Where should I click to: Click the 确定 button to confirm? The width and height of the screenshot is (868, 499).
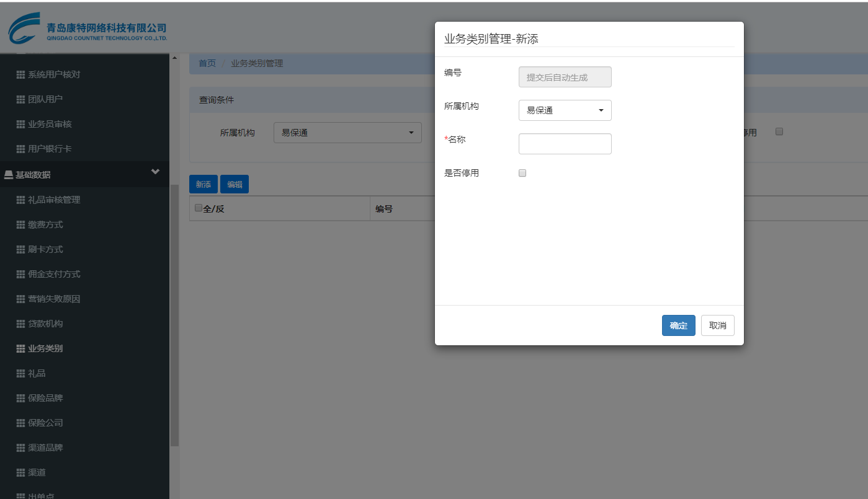(x=679, y=325)
